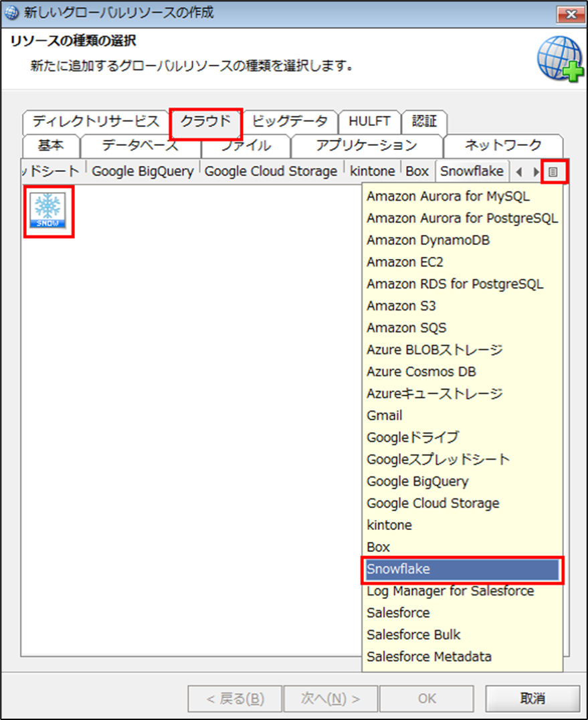Choose Azureキューストレージ in the list

click(462, 393)
